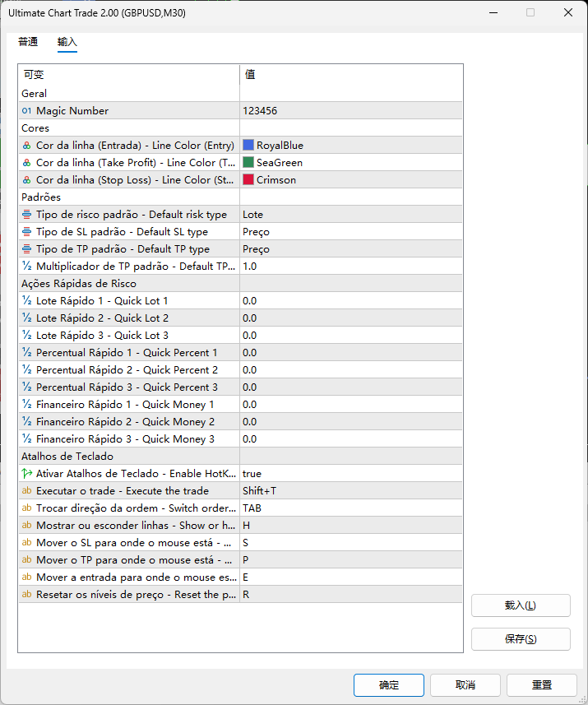Click the RoyalBlue color swatch
This screenshot has width=588, height=705.
tap(248, 145)
